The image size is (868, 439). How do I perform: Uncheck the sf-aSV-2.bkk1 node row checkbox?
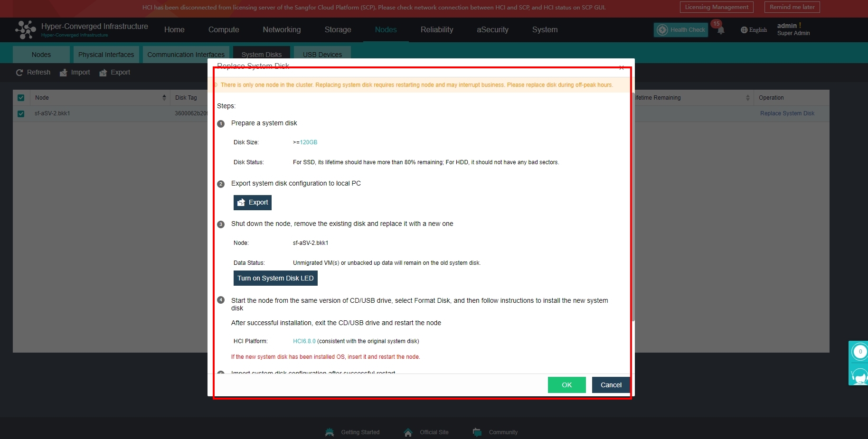pyautogui.click(x=21, y=114)
